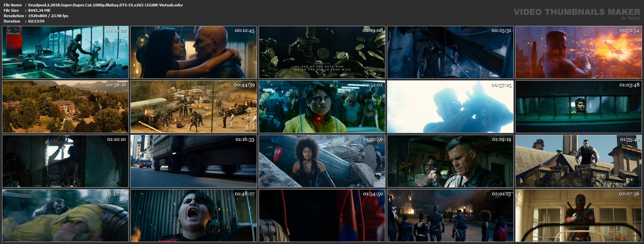Select the thumbnail at 00:51:02
The image size is (644, 244).
[322, 107]
